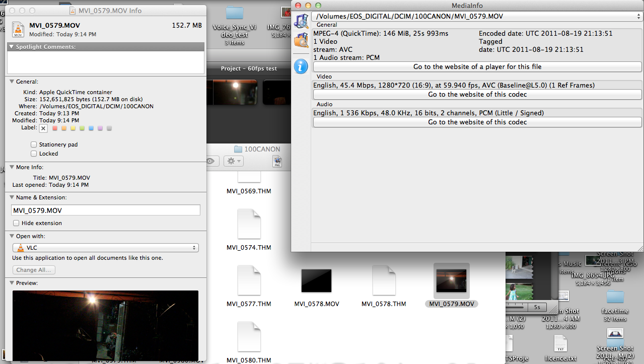Collapse the Spotlight Comments section
The height and width of the screenshot is (364, 644).
coord(12,47)
